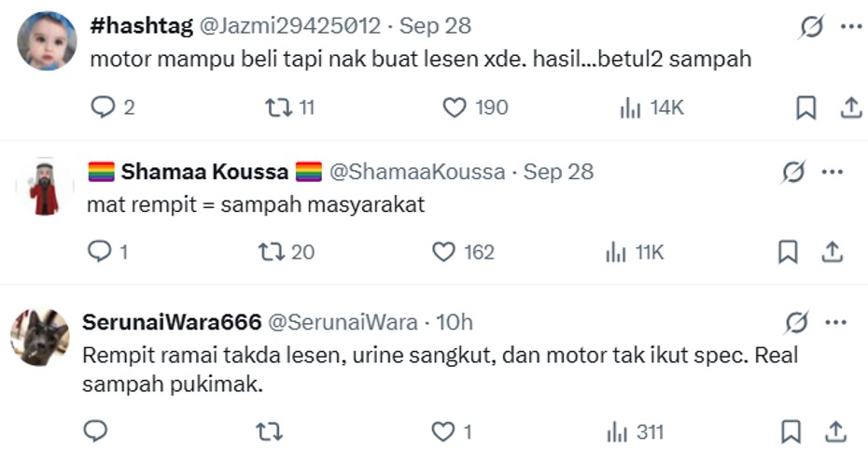Open @ShamaaKoussa profile handle link
Screen dimensions: 868x463
[418, 172]
